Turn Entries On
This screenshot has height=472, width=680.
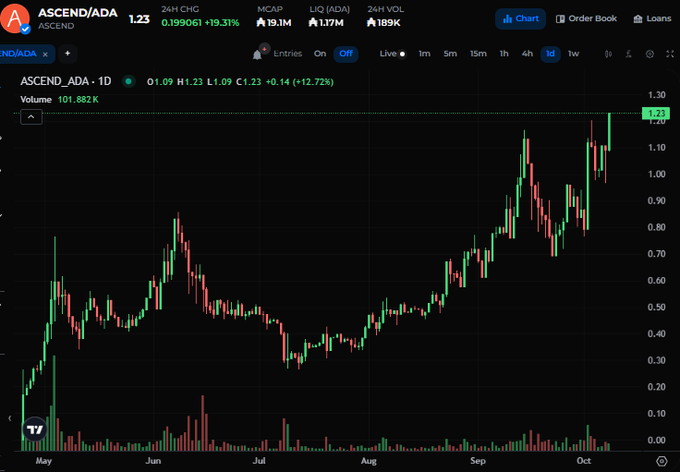320,53
